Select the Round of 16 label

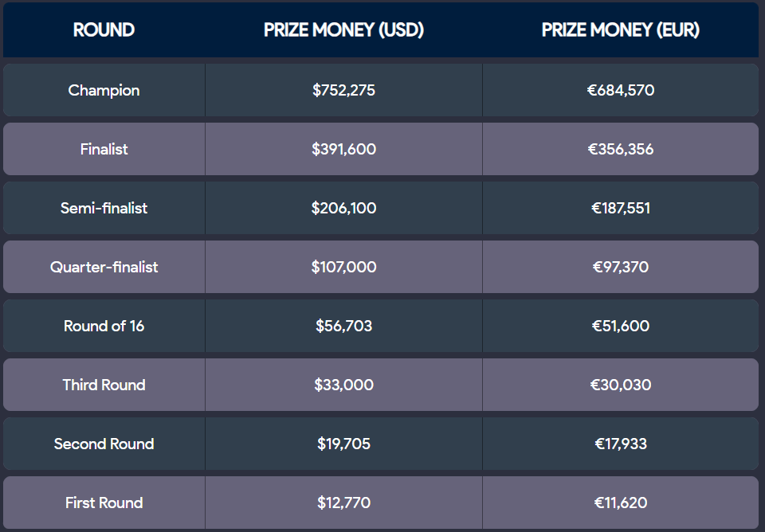(x=104, y=326)
